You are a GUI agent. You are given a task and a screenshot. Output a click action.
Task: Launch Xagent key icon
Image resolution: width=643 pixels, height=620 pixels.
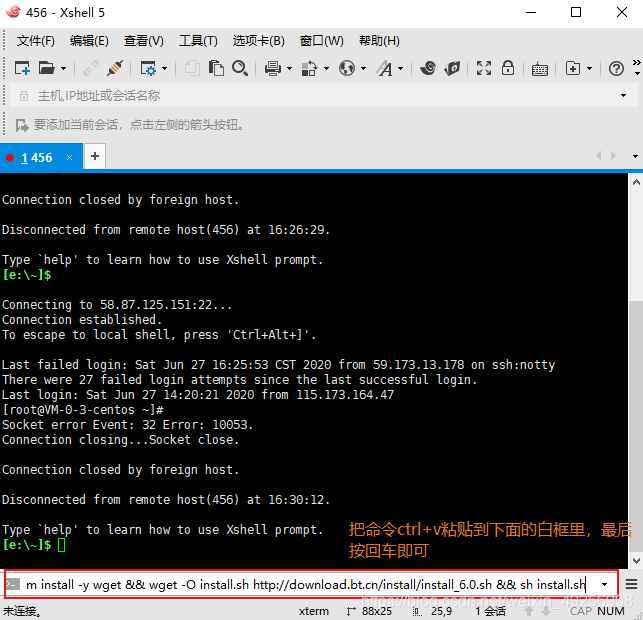tap(452, 68)
